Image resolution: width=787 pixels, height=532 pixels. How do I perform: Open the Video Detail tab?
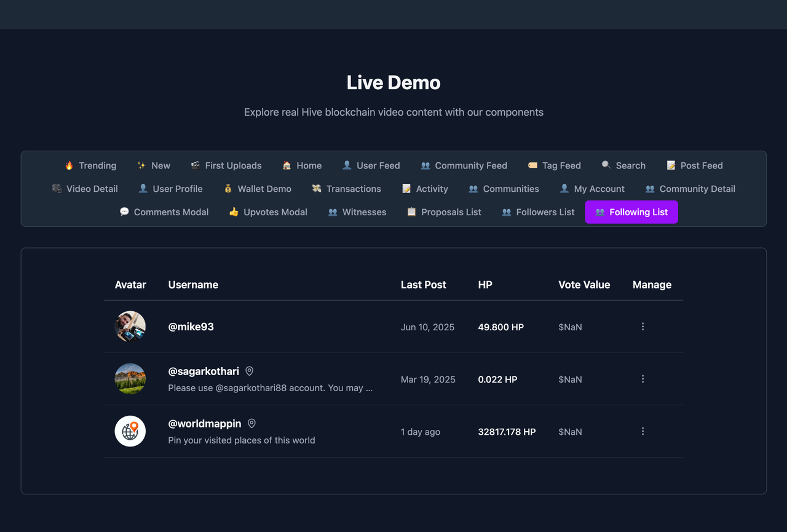[85, 189]
